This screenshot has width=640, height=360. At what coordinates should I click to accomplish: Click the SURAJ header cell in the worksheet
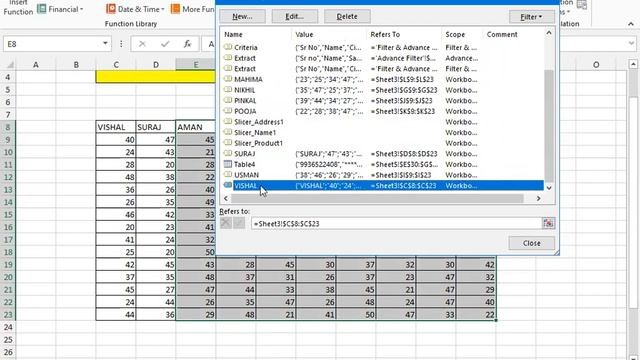156,127
